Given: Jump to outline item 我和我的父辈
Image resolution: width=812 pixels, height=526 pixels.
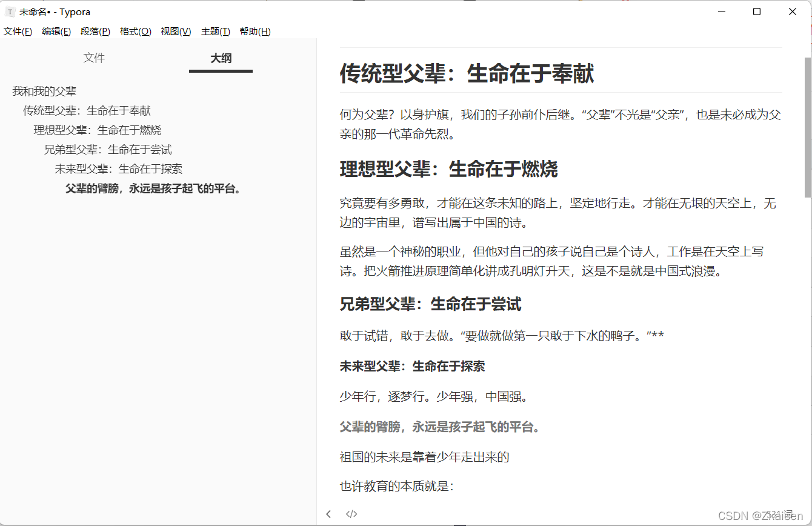Looking at the screenshot, I should 44,91.
